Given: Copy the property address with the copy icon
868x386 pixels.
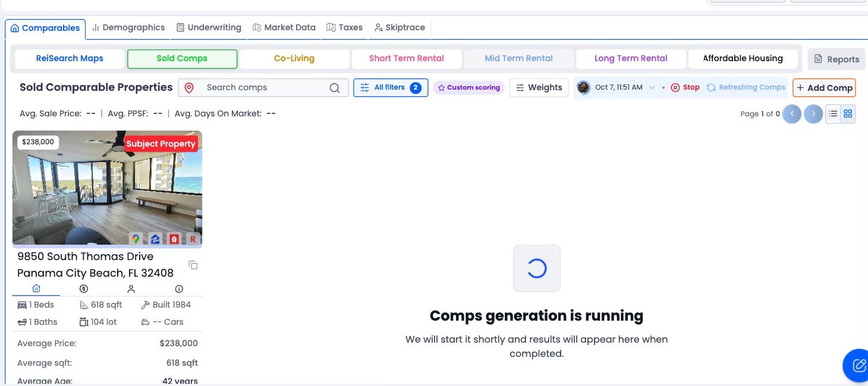Looking at the screenshot, I should [x=193, y=265].
